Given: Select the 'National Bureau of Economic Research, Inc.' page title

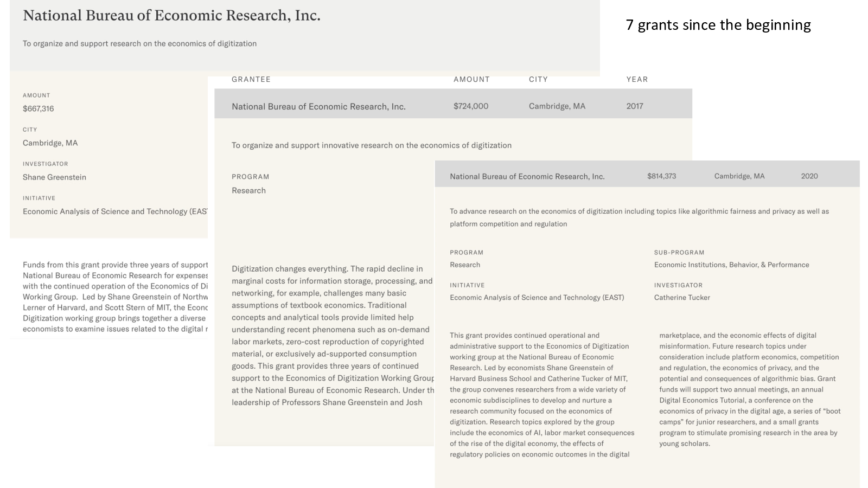Looking at the screenshot, I should click(171, 16).
